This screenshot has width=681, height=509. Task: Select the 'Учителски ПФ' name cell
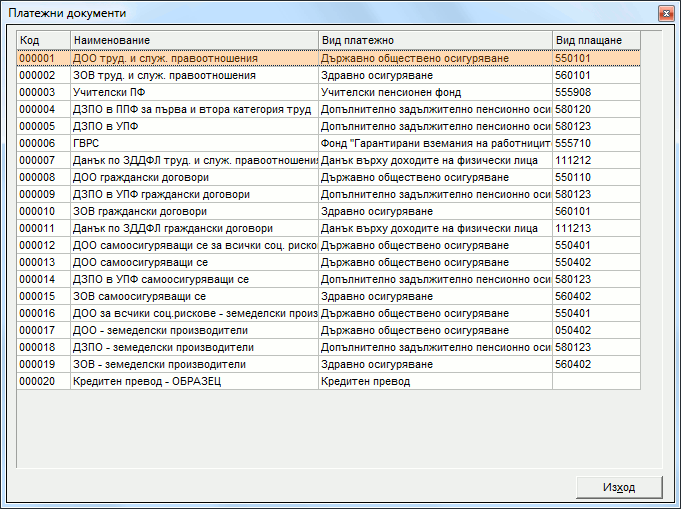pyautogui.click(x=194, y=93)
